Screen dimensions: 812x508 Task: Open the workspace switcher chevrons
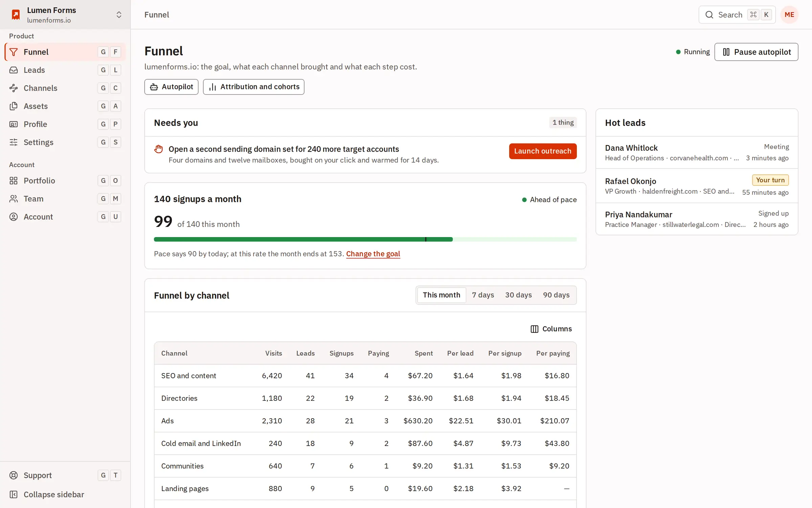[119, 15]
